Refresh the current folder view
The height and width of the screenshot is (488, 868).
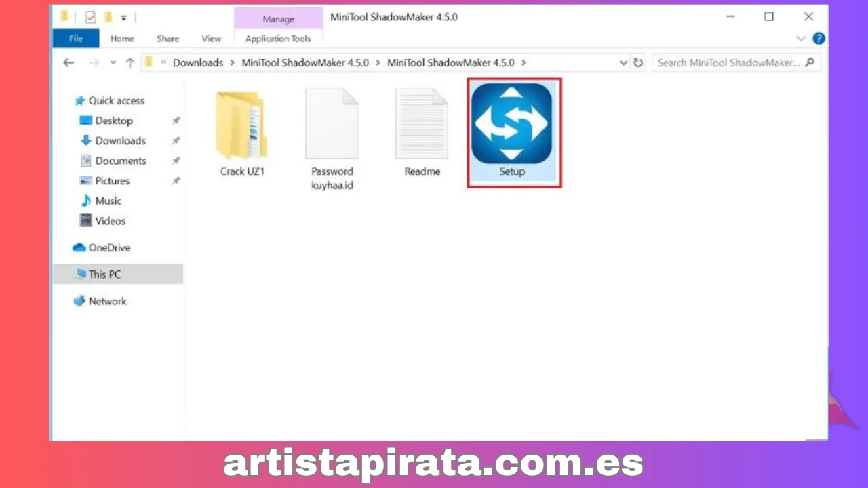(638, 62)
